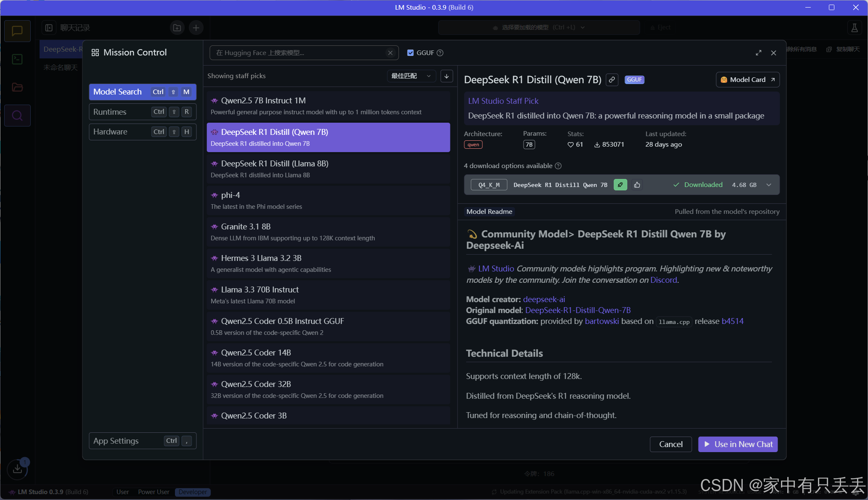
Task: Open the Hardware tab
Action: 143,132
